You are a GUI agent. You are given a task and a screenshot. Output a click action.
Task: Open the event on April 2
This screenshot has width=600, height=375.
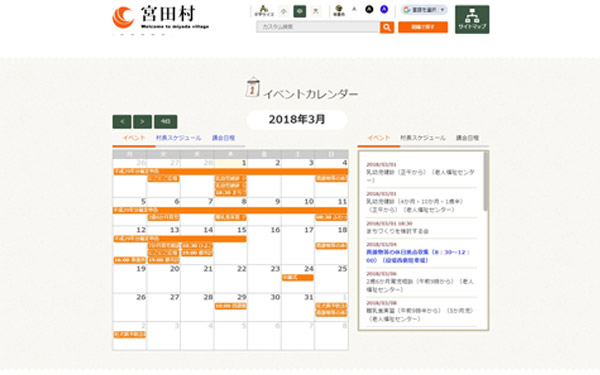(130, 334)
